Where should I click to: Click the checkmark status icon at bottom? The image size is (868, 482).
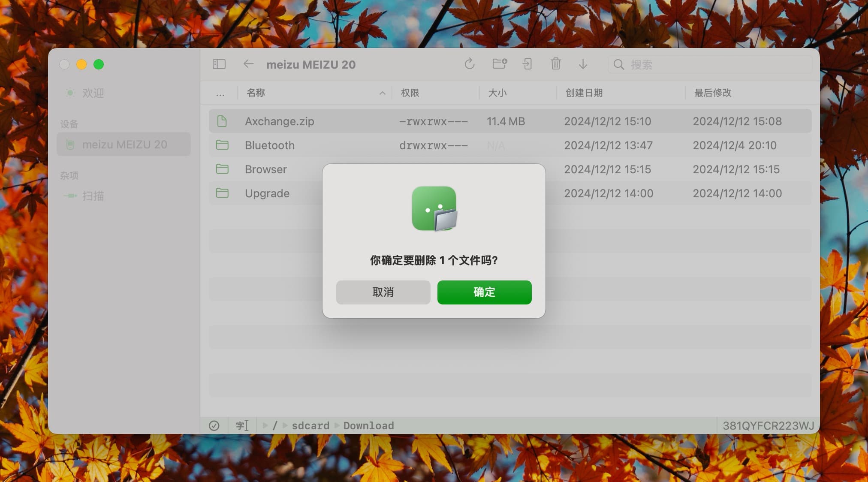click(214, 425)
